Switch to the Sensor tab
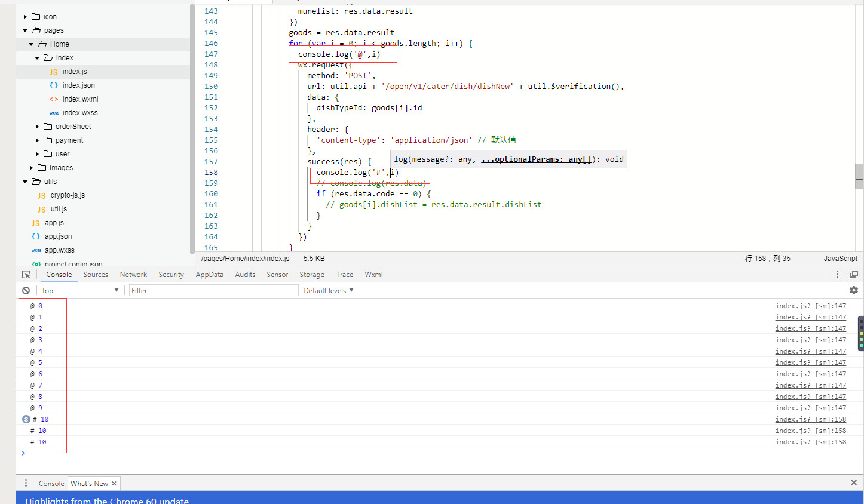This screenshot has height=504, width=864. (277, 275)
